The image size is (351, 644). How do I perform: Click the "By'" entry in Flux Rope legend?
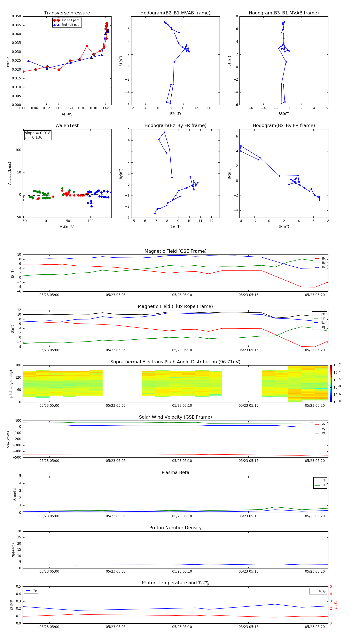pos(320,318)
